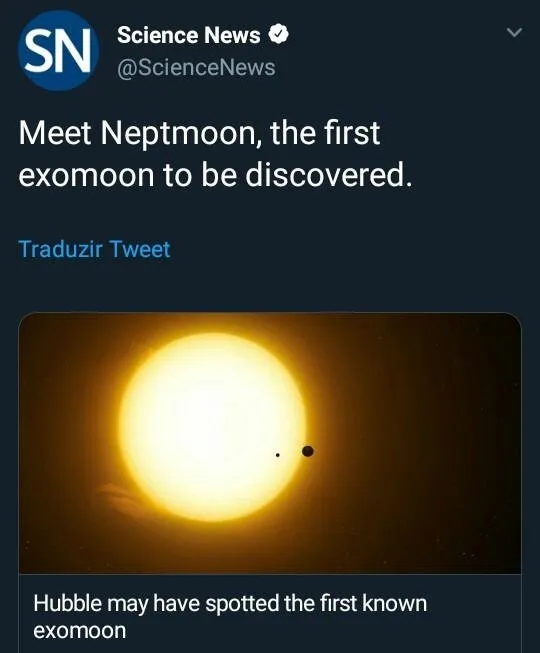Click the tweet line ending with discovered

coord(216,175)
